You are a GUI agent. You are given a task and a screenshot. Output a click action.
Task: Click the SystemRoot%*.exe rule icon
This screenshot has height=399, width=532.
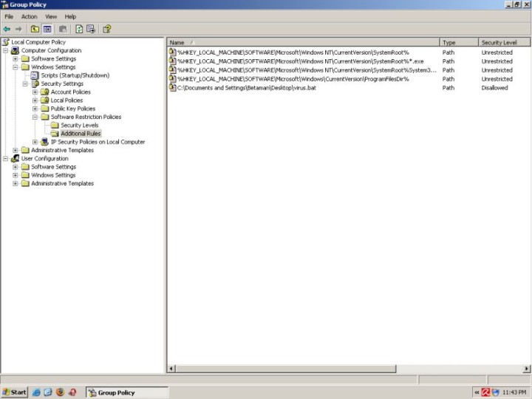pyautogui.click(x=172, y=61)
